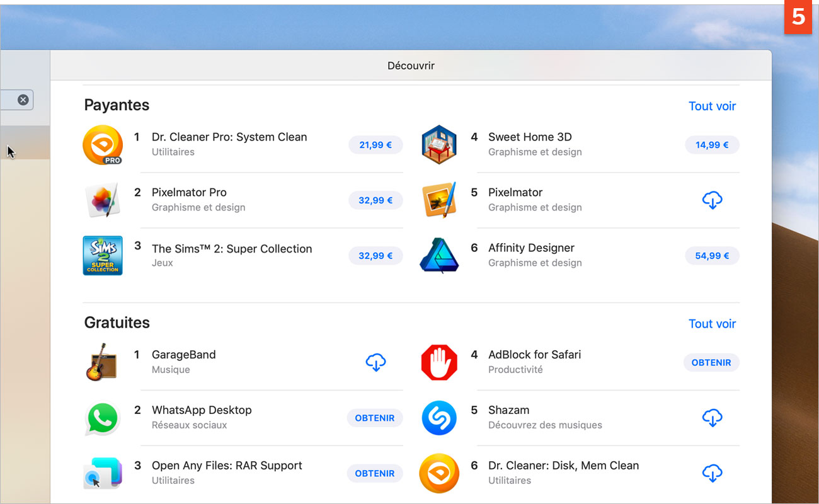Open the Open Any Files: RAR Support title
Image resolution: width=819 pixels, height=504 pixels.
pyautogui.click(x=227, y=465)
